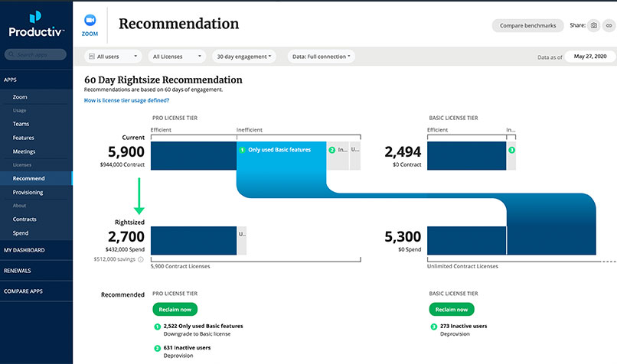The width and height of the screenshot is (617, 364).
Task: Open 'How is license tier usage defined?' link
Action: 127,101
